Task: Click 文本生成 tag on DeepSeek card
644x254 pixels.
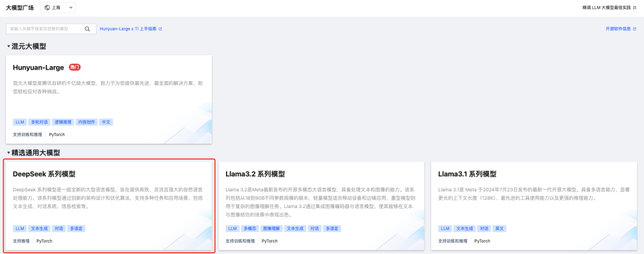Action: pyautogui.click(x=39, y=228)
